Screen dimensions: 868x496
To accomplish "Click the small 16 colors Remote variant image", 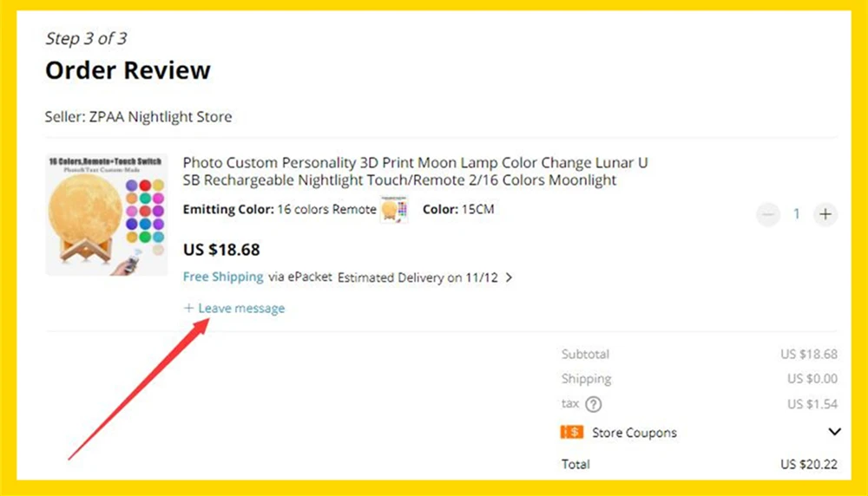I will click(394, 210).
